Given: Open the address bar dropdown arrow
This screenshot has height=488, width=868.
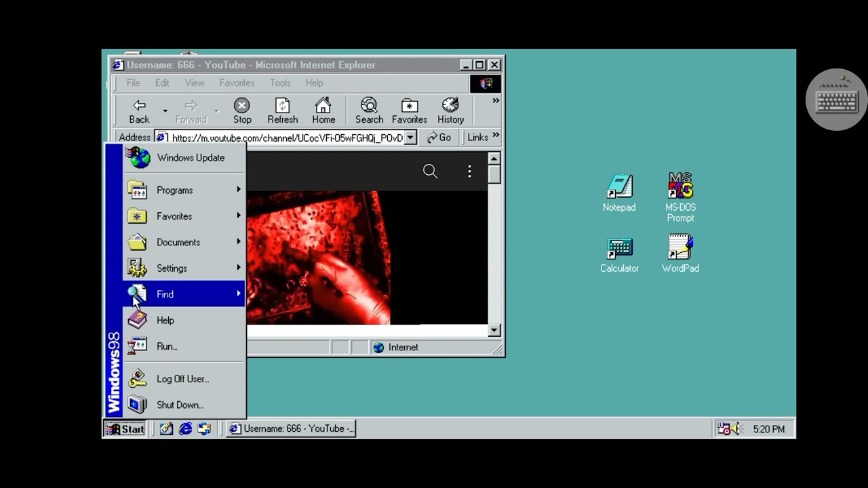Looking at the screenshot, I should point(410,138).
